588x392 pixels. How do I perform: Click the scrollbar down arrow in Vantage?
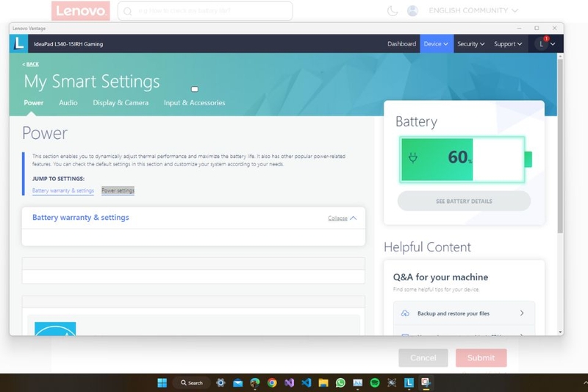click(x=560, y=332)
